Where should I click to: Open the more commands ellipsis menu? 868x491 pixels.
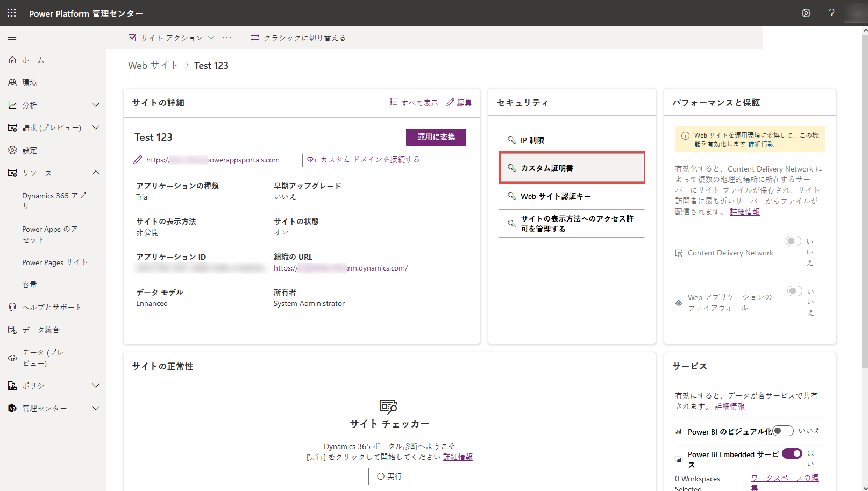click(x=227, y=38)
